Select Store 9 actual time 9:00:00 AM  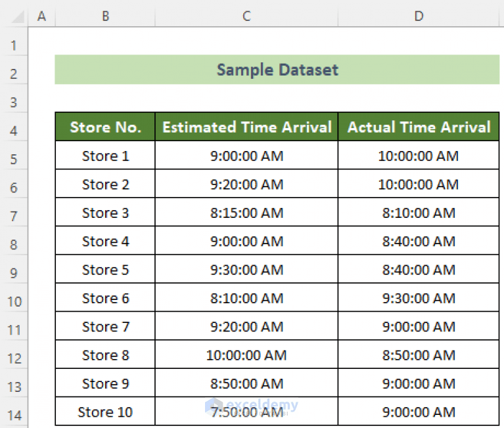point(419,383)
